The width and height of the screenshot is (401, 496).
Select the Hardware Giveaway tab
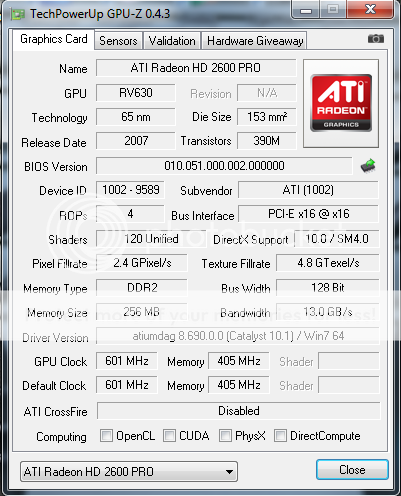pyautogui.click(x=255, y=41)
